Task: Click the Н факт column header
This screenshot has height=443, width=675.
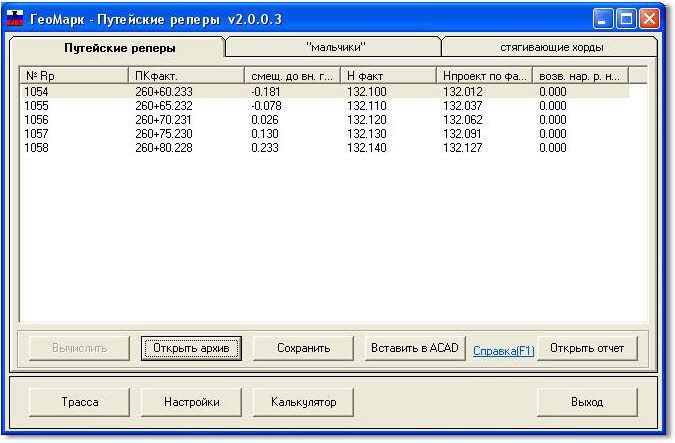Action: click(387, 75)
